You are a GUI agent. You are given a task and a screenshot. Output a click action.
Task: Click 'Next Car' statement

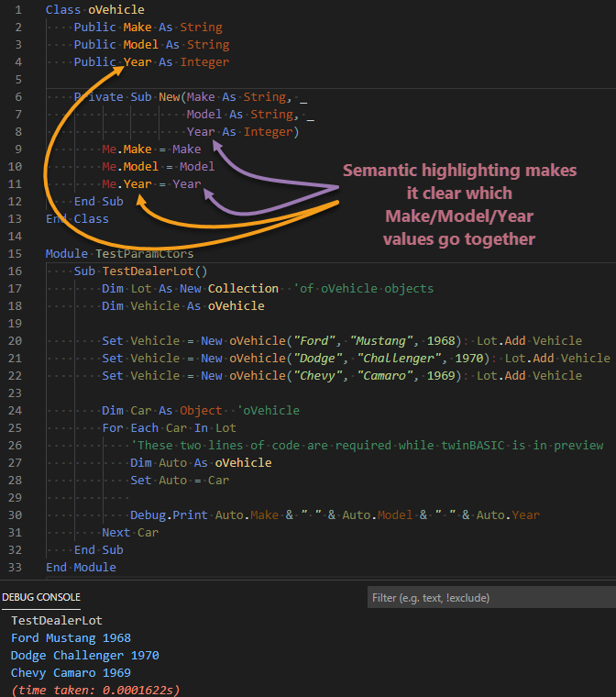pos(130,533)
